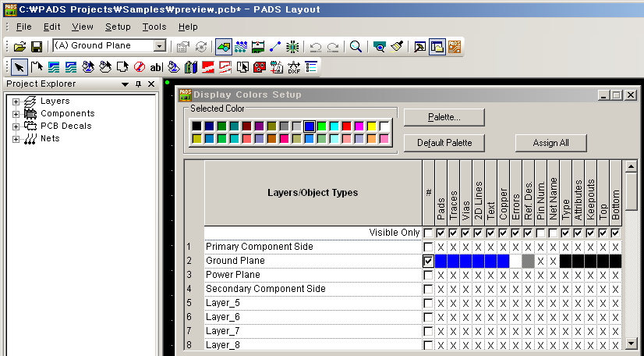
Task: Click the Default Palette button
Action: 444,143
